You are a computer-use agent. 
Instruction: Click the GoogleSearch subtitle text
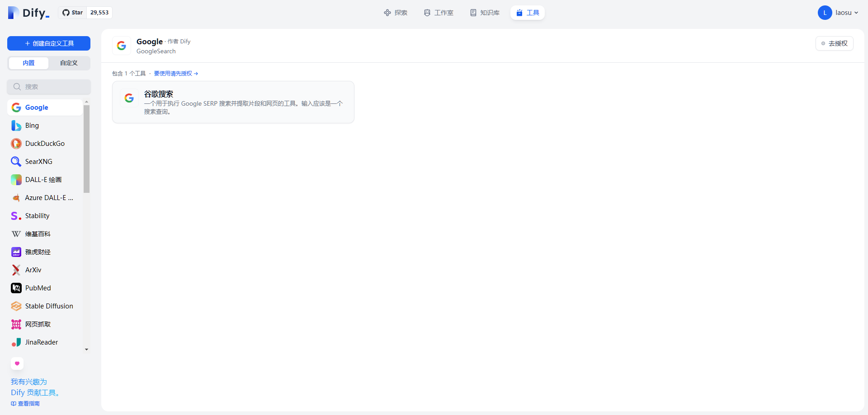[156, 51]
